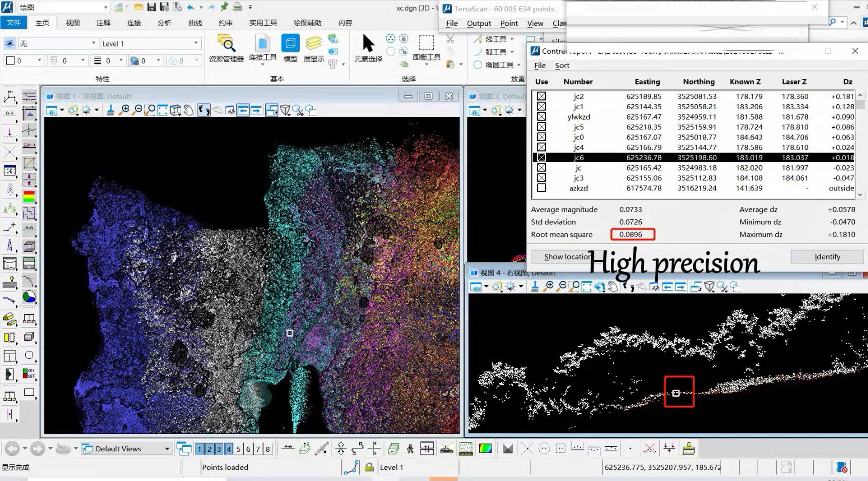The width and height of the screenshot is (868, 481).
Task: Click the grid texture icon in bottom toolbar
Action: [466, 449]
